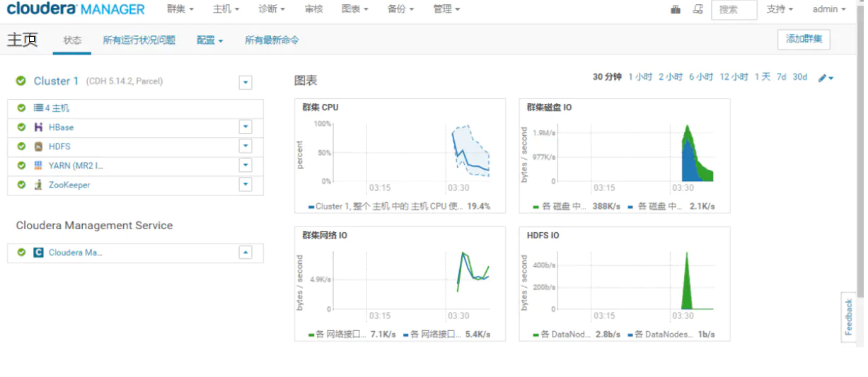Click the green health check for HDFS
The width and height of the screenshot is (868, 377).
click(x=22, y=146)
